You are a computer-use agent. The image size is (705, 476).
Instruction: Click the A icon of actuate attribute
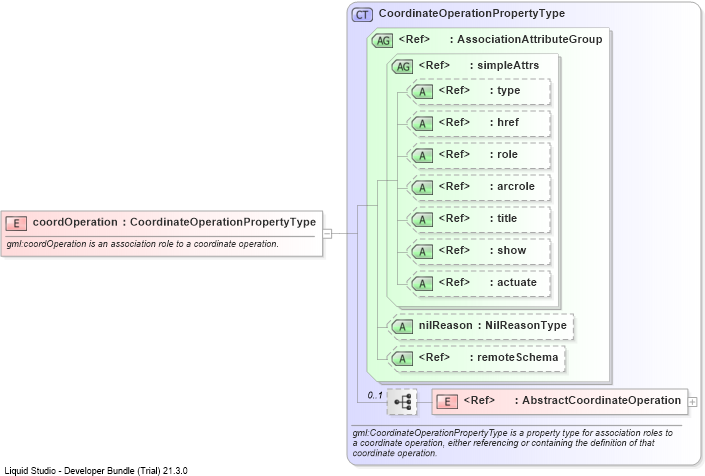click(422, 284)
